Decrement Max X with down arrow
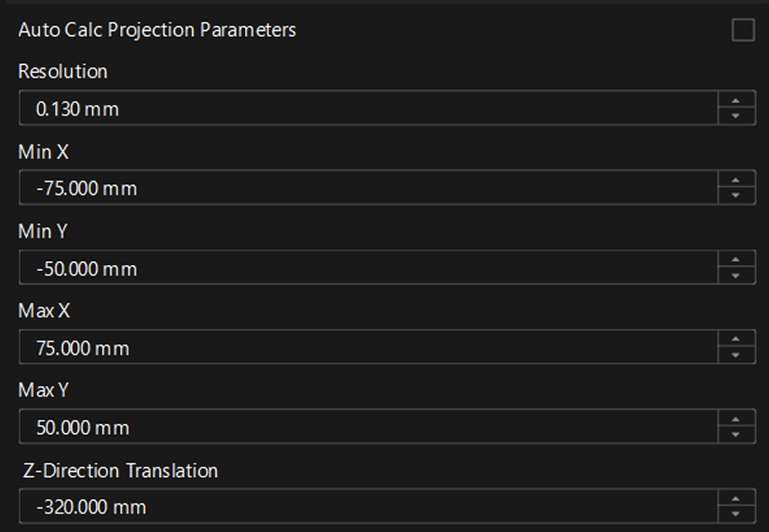Screen dimensions: 769x532 tap(736, 355)
